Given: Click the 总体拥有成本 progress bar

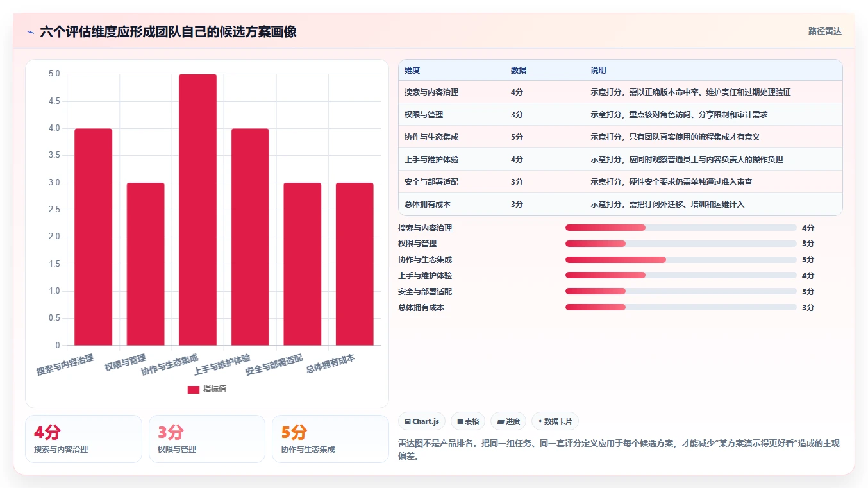Looking at the screenshot, I should [x=681, y=307].
